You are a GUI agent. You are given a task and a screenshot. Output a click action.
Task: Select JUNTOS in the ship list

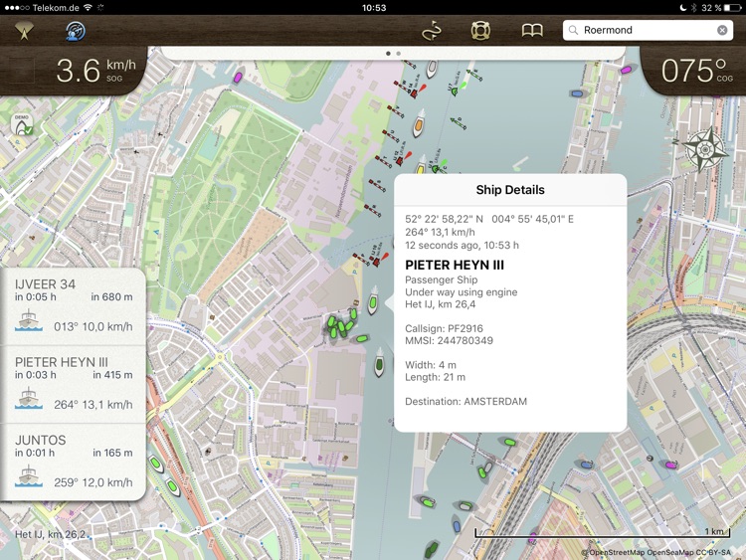click(x=74, y=461)
